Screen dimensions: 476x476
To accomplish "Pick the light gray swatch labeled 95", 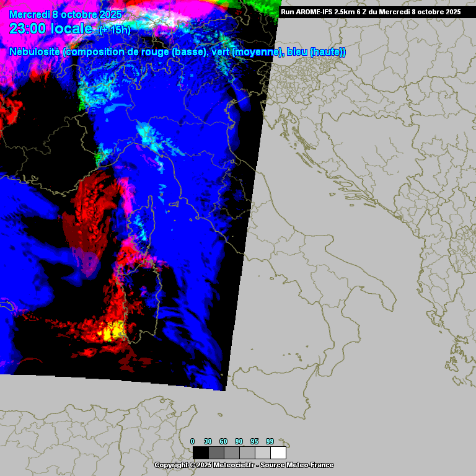I will [262, 452].
